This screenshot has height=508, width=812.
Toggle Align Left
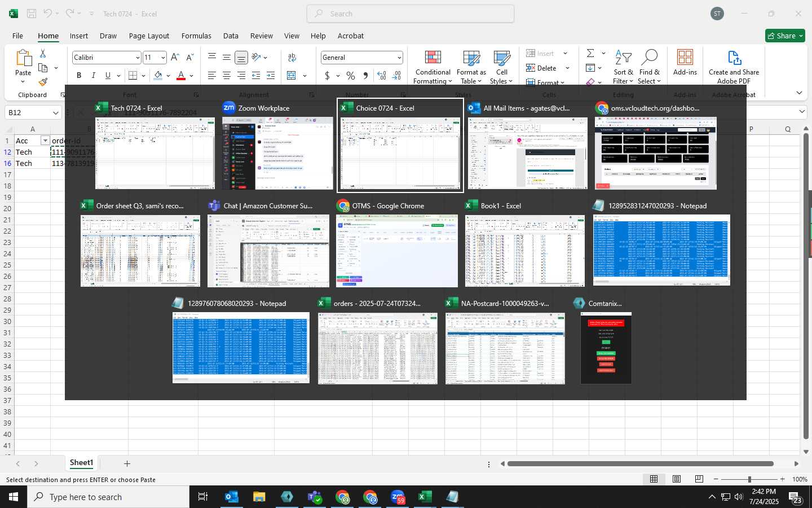212,76
